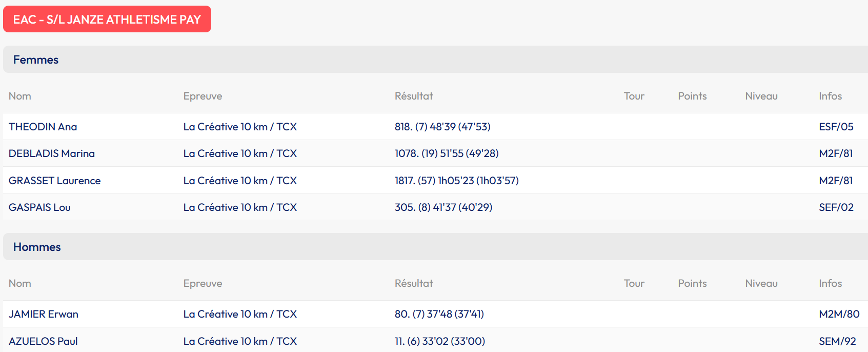Viewport: 868px width, 352px height.
Task: Click La Créative 10 km in JAMIER Erwan's row
Action: [240, 314]
